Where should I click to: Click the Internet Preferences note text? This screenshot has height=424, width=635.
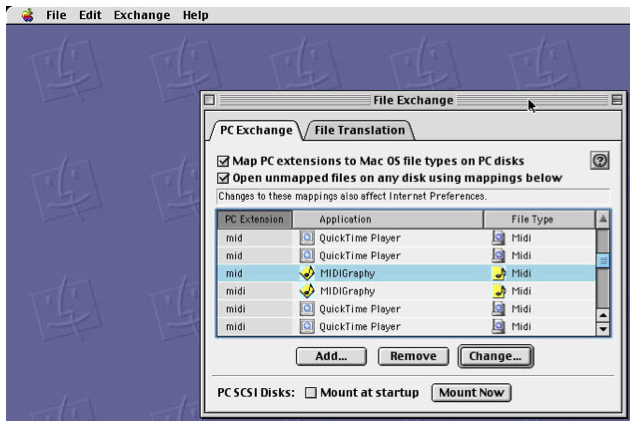click(x=352, y=196)
